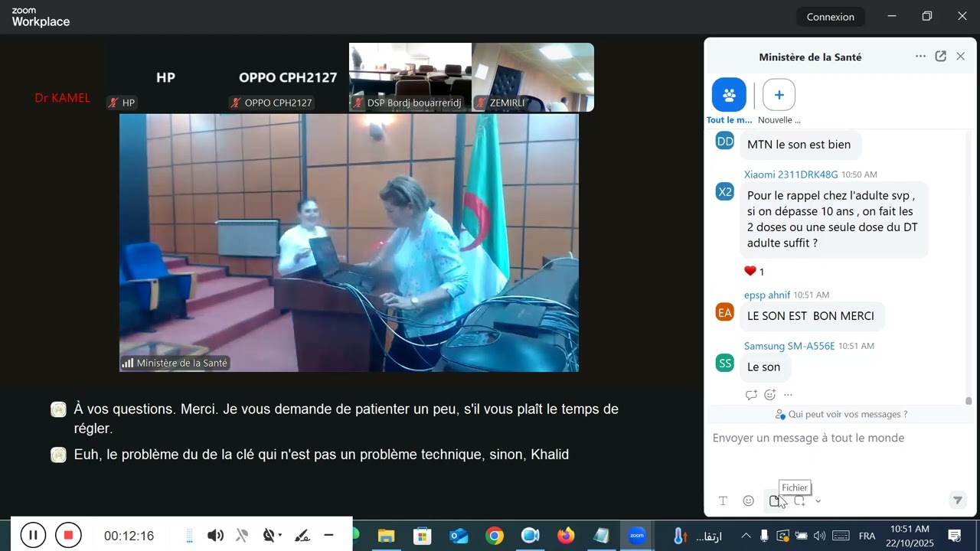This screenshot has width=980, height=551.
Task: Attach a file with the Fichier icon
Action: pyautogui.click(x=775, y=500)
